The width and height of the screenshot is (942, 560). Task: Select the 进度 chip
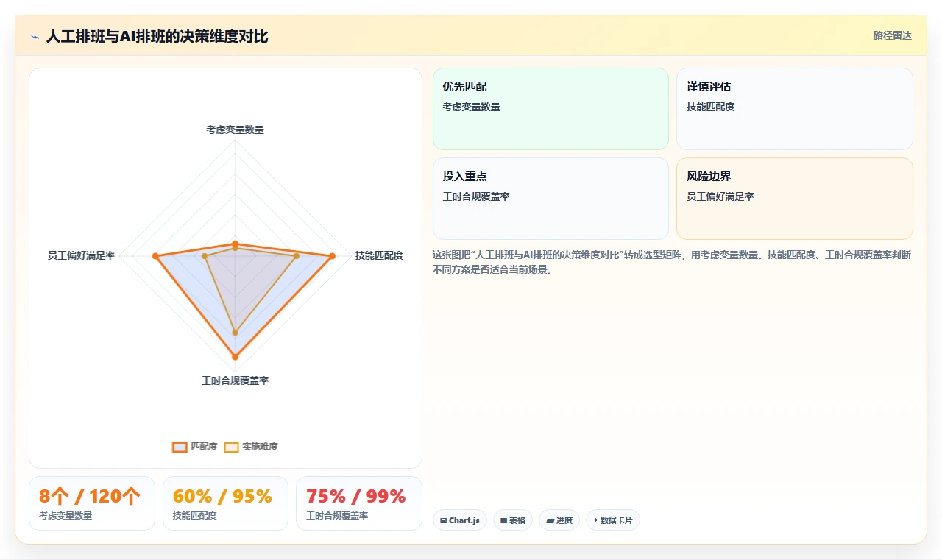pos(559,520)
